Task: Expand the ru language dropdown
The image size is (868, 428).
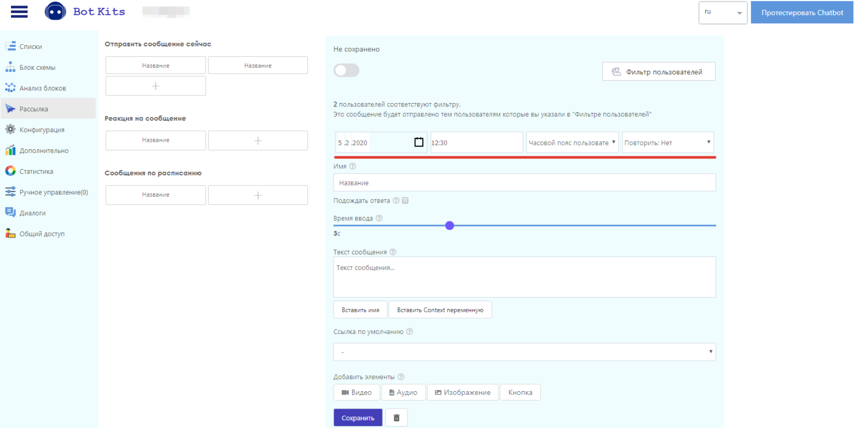Action: [723, 12]
